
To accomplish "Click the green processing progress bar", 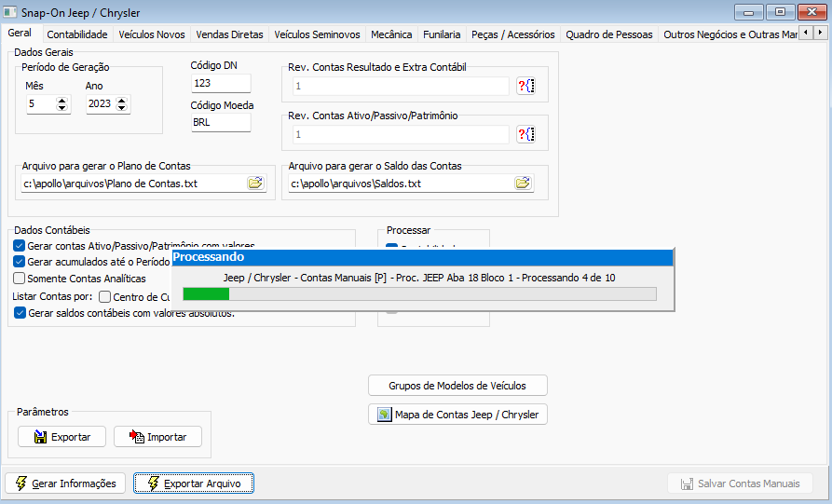I will coord(419,293).
